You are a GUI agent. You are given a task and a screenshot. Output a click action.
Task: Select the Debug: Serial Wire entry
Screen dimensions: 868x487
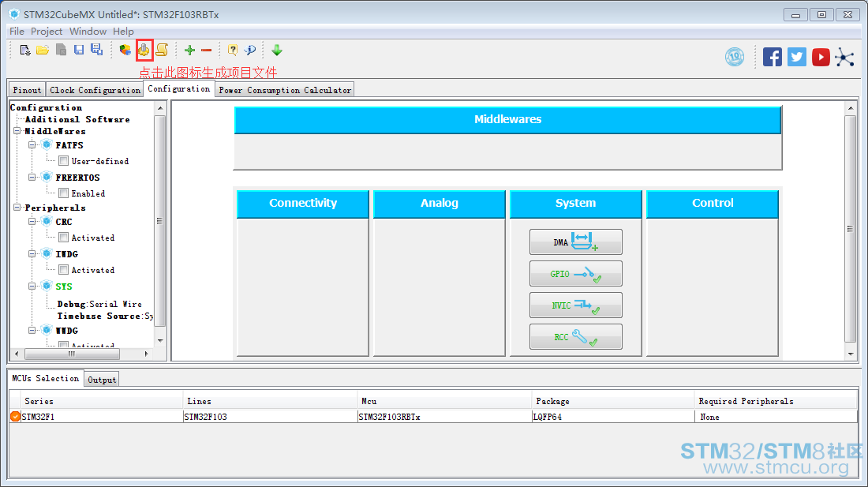pos(99,304)
